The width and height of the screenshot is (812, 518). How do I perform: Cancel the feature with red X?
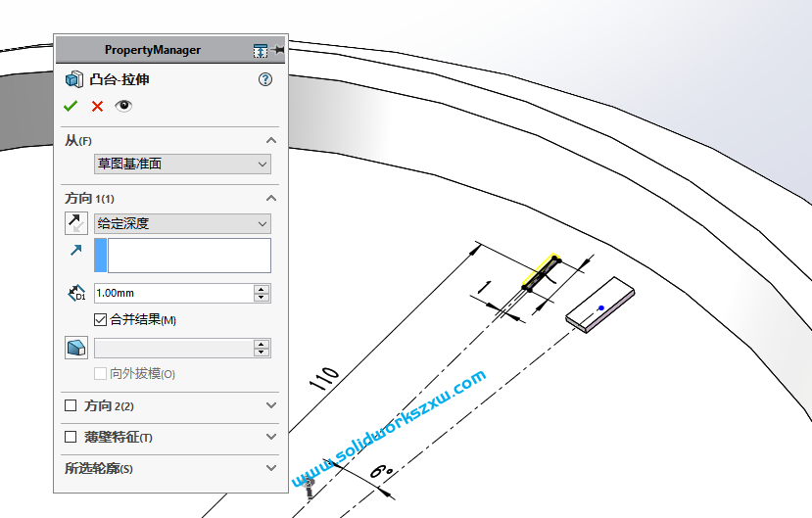[x=97, y=106]
